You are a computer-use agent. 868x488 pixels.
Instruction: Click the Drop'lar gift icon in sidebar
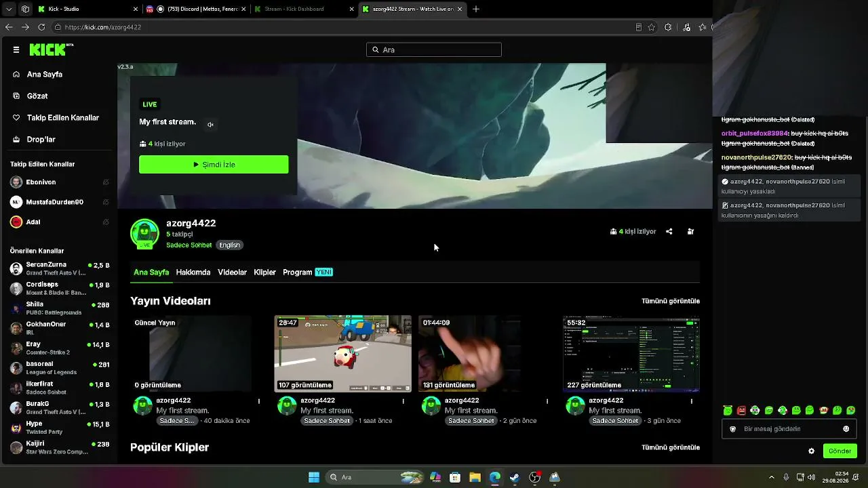point(16,140)
